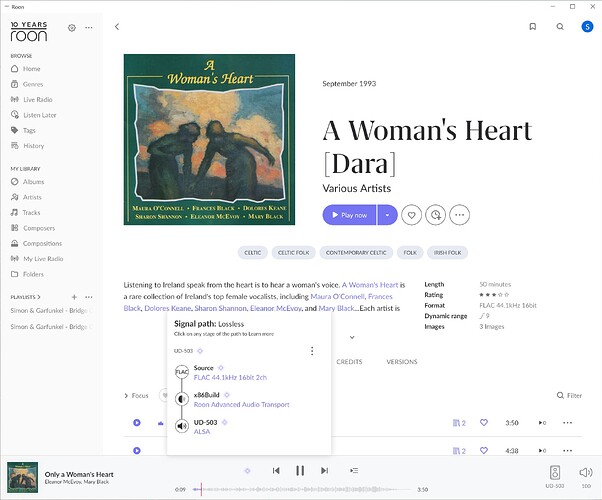Select the CELTIC genre tag

pos(253,252)
